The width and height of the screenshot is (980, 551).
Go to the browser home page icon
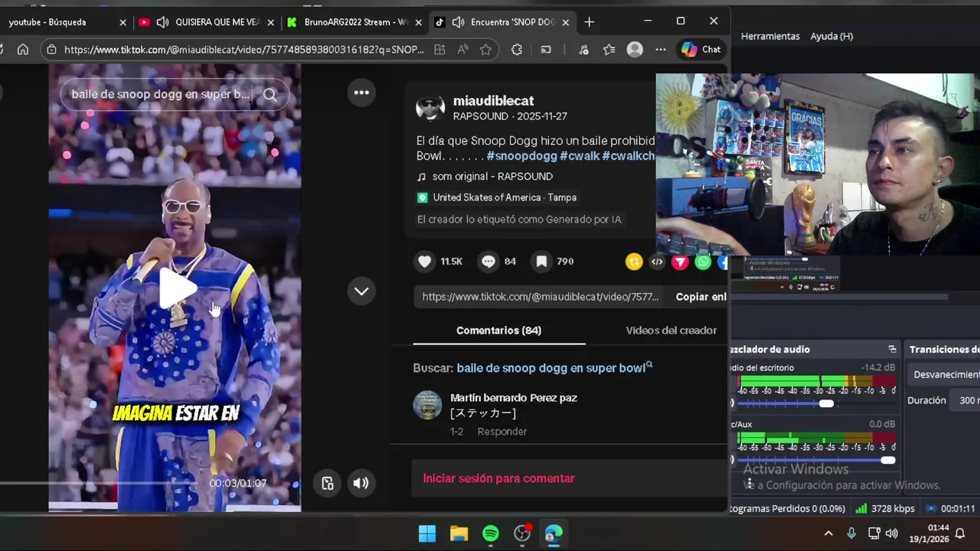coord(23,50)
